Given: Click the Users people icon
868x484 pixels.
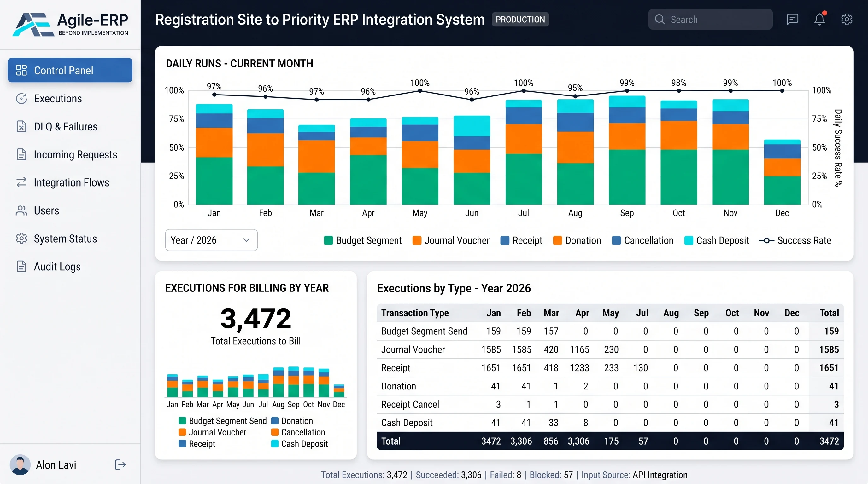Looking at the screenshot, I should 21,210.
